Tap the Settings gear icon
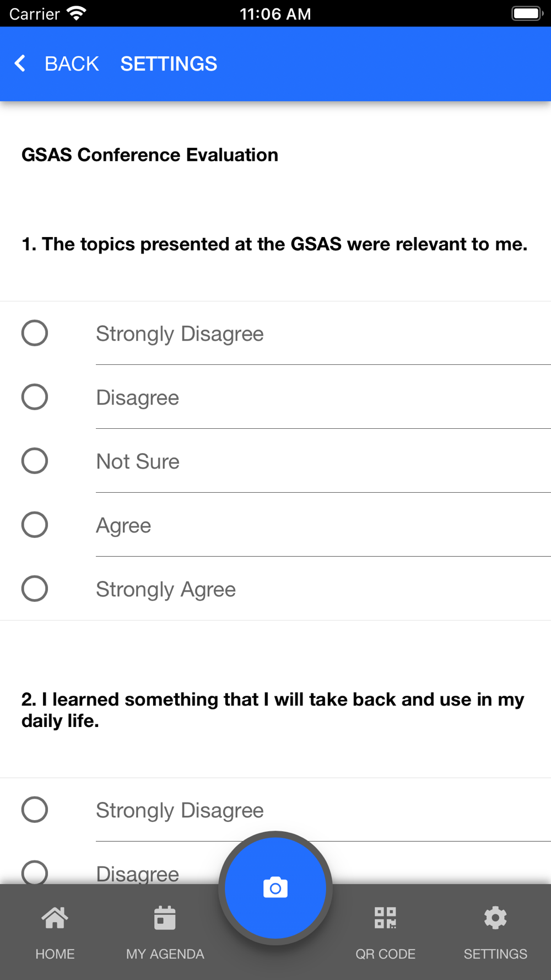The height and width of the screenshot is (980, 551). pyautogui.click(x=495, y=918)
